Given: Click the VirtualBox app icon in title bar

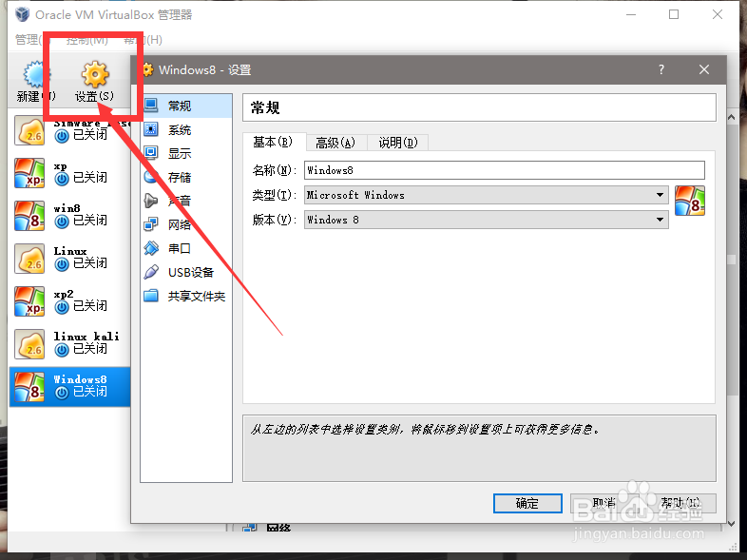Looking at the screenshot, I should [22, 14].
